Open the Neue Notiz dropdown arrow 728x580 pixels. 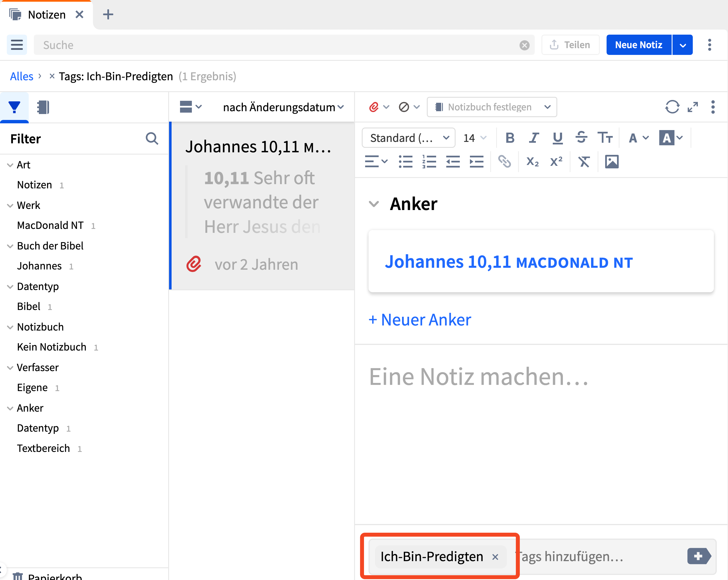click(682, 44)
